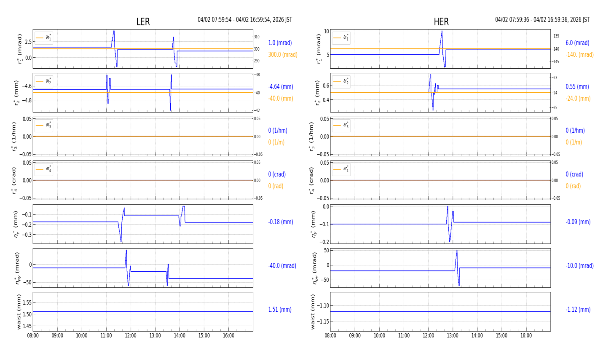Click the LER r3* legend box

point(44,125)
